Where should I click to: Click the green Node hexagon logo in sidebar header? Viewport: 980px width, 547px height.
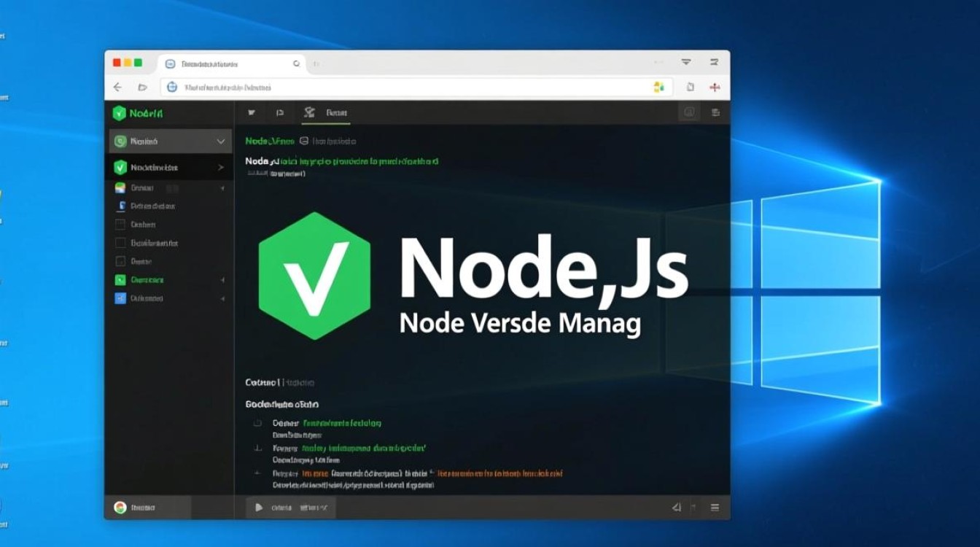(119, 113)
